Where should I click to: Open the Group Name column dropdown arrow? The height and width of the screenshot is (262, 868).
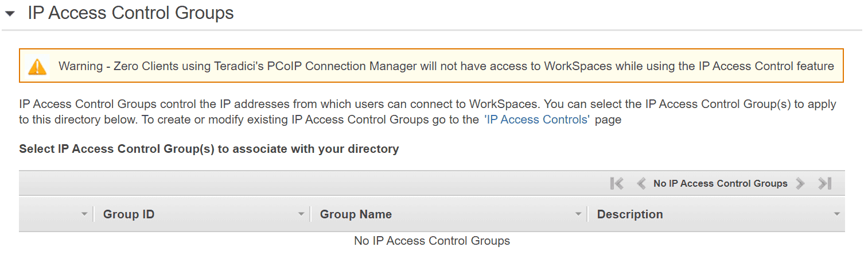tap(578, 214)
